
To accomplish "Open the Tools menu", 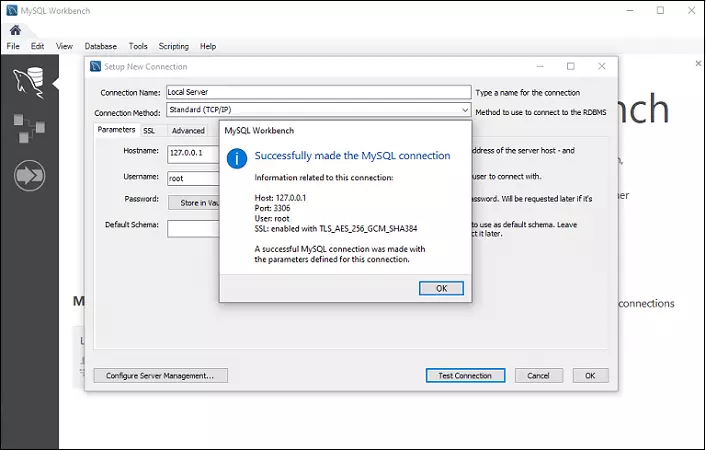I will pyautogui.click(x=138, y=46).
